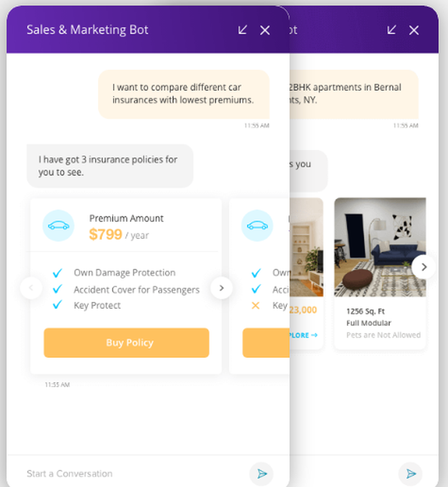The width and height of the screenshot is (448, 487).
Task: Close the Sales & Marketing Bot chat
Action: coord(265,30)
